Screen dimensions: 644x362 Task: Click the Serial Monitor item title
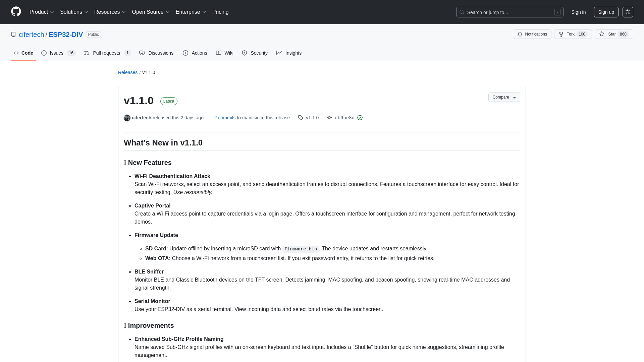[x=152, y=301]
